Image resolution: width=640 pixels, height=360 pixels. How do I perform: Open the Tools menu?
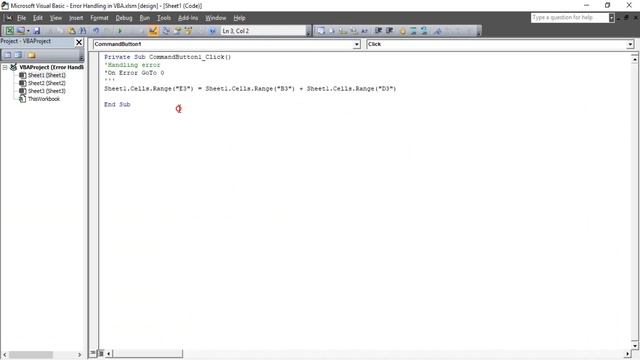coord(164,18)
